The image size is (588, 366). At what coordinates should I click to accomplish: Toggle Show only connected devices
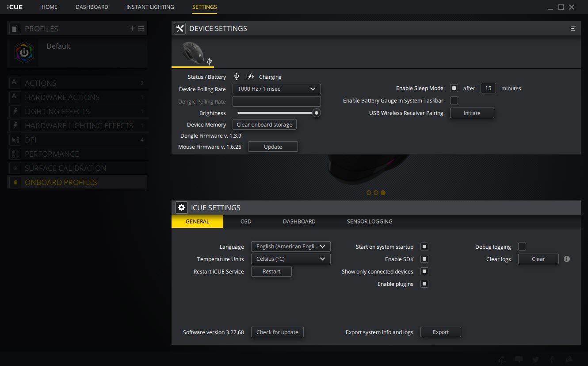click(x=424, y=271)
